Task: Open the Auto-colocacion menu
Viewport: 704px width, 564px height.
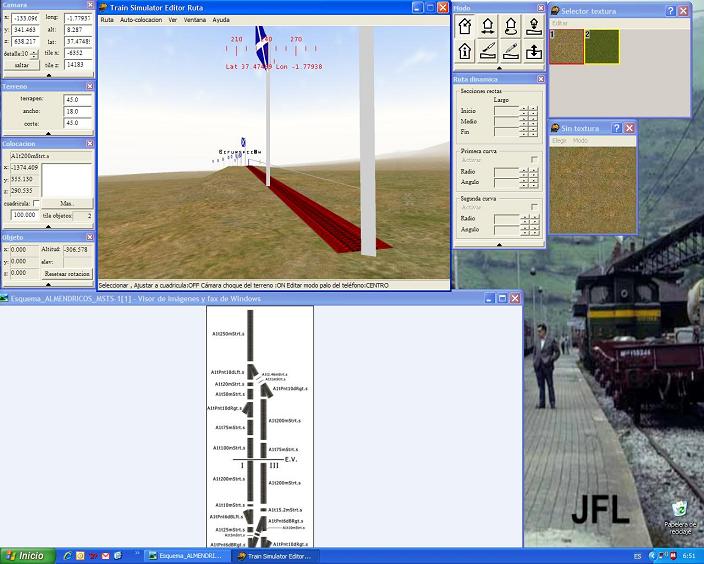Action: point(140,20)
